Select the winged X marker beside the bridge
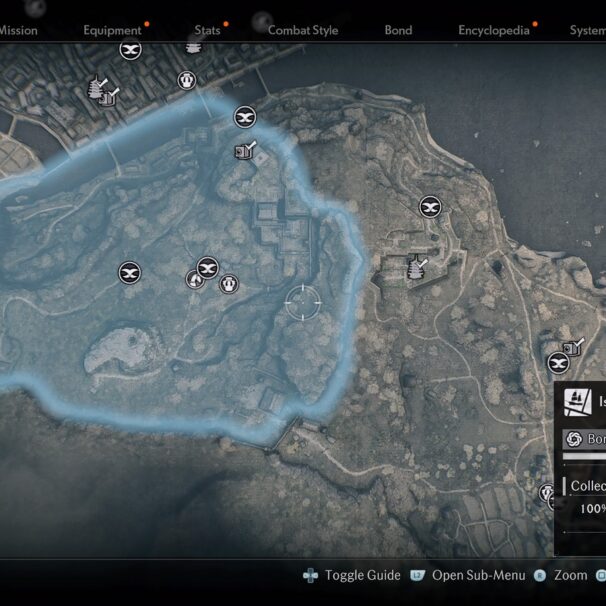606x606 pixels. point(245,117)
